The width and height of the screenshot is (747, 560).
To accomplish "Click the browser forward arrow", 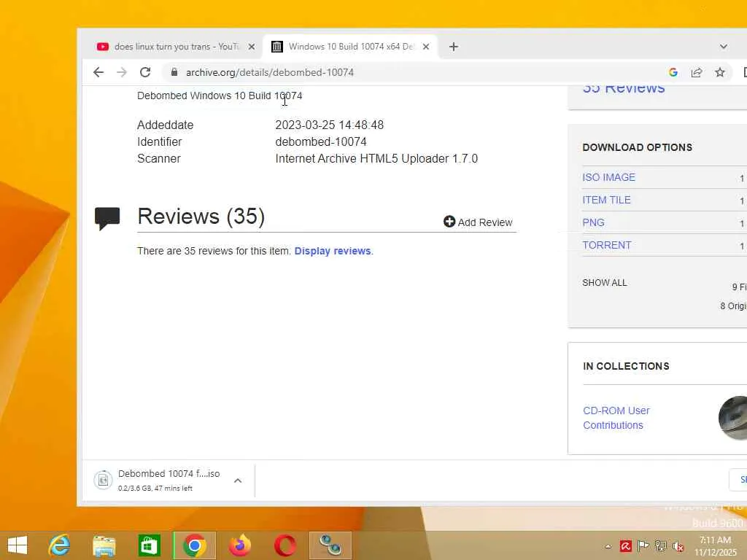I will [122, 72].
